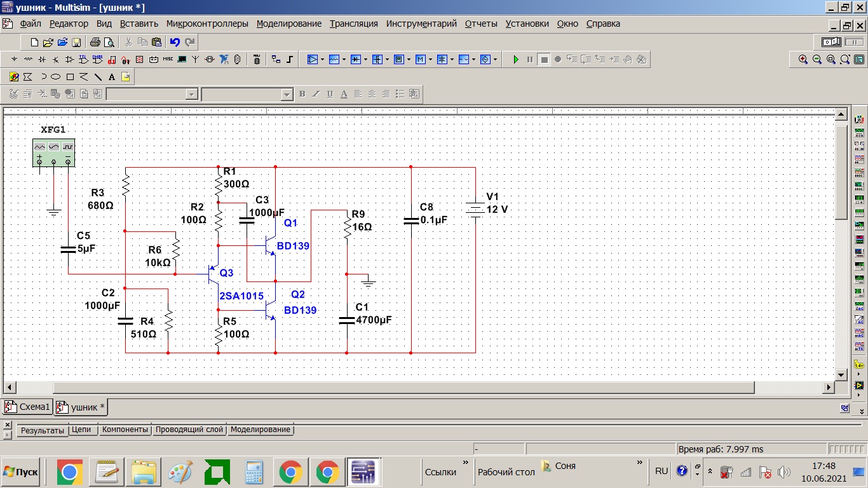Expand the transistor virtual components dropdown
The height and width of the screenshot is (488, 868).
click(x=387, y=59)
